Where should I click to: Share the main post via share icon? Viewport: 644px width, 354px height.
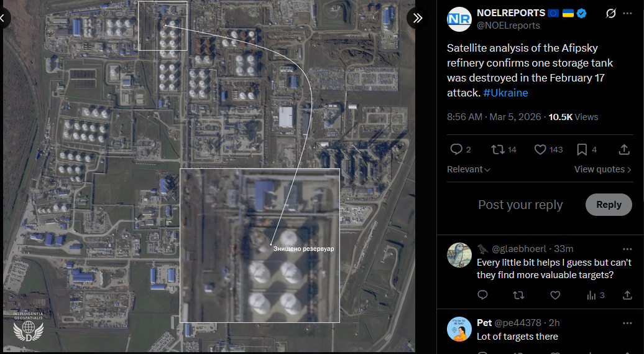(624, 149)
